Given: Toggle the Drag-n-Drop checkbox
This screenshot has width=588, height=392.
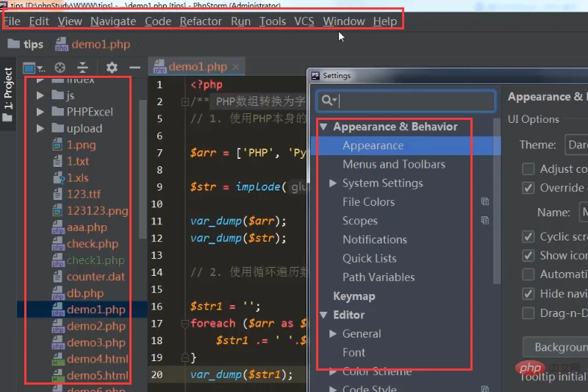Looking at the screenshot, I should pyautogui.click(x=528, y=313).
